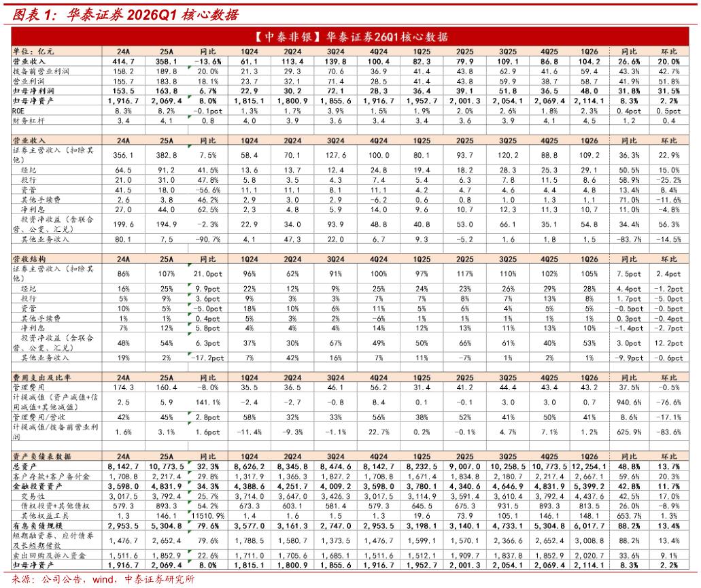701x588 pixels.
Task: Click the 3Q24 营业收入 value "139.8"
Action: (x=335, y=62)
